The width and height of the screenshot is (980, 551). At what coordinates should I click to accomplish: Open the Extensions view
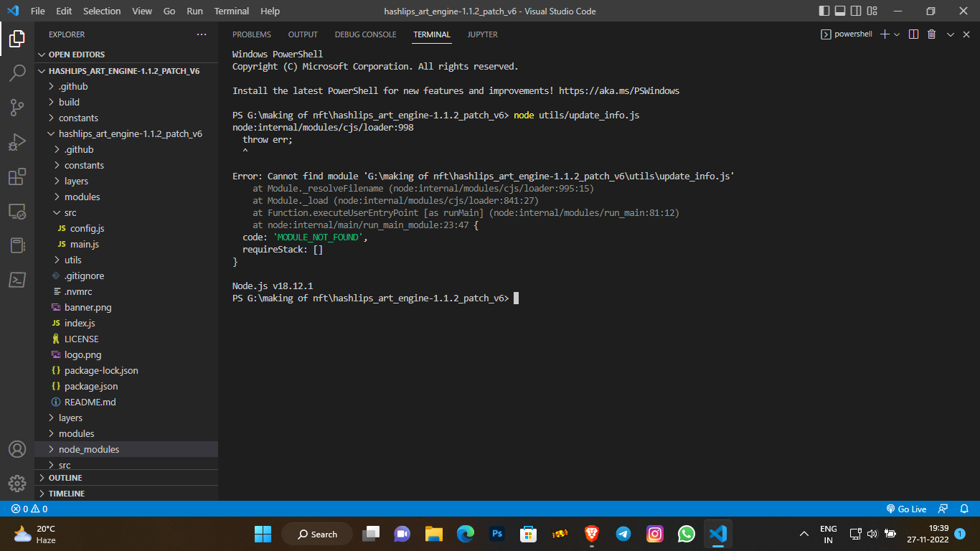click(x=17, y=176)
